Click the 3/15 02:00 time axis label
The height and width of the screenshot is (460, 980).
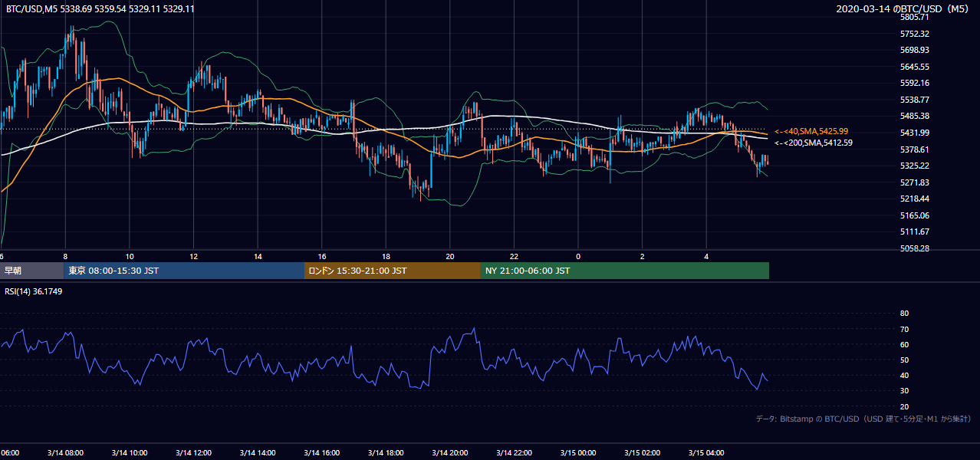click(642, 452)
